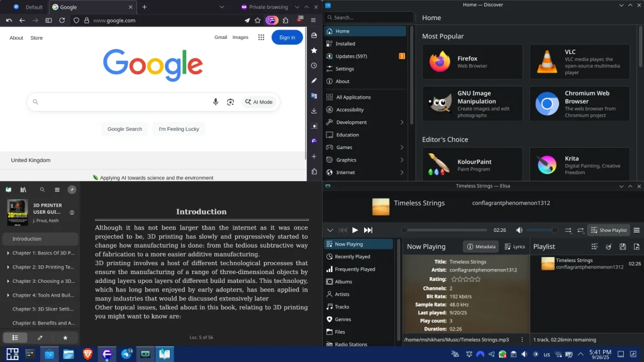The width and height of the screenshot is (644, 362).
Task: Expand Chapter 3: Choosing a 3D...
Action: pos(8,281)
